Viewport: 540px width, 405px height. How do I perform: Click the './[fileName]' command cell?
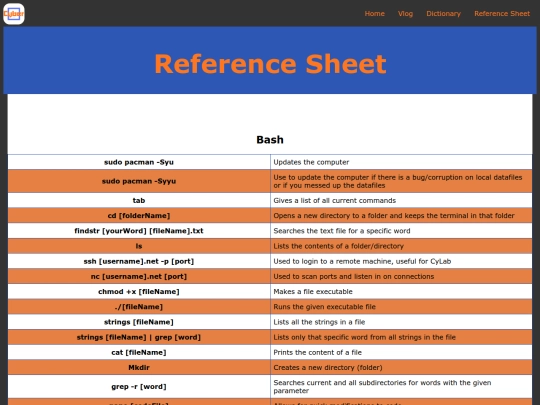139,307
